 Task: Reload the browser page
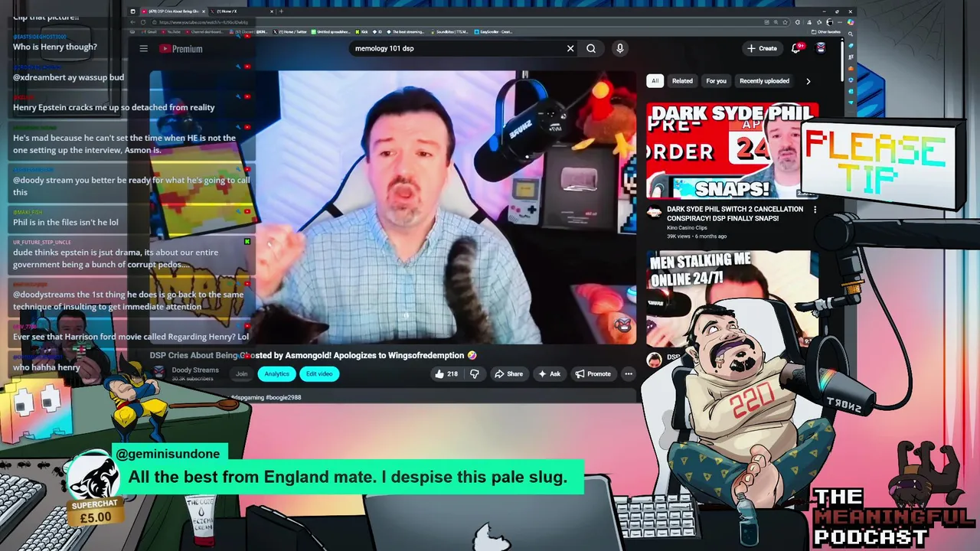click(x=143, y=22)
